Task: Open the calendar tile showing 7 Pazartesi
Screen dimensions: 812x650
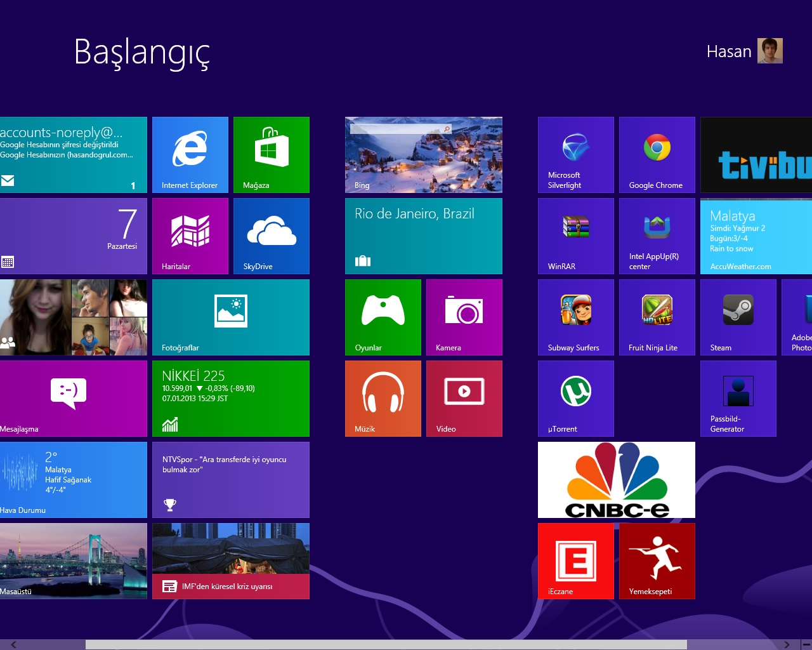Action: pos(74,236)
